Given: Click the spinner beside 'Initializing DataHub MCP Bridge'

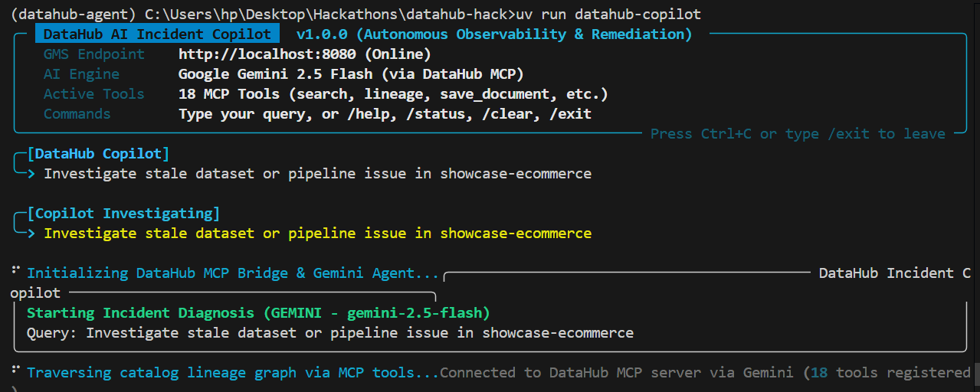Looking at the screenshot, I should coord(15,271).
